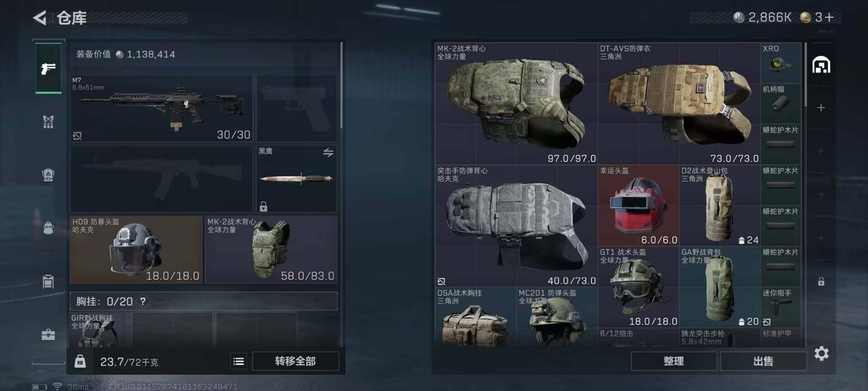The image size is (868, 391).
Task: Click the stash inventory vertical scrollbar
Action: tap(805, 75)
